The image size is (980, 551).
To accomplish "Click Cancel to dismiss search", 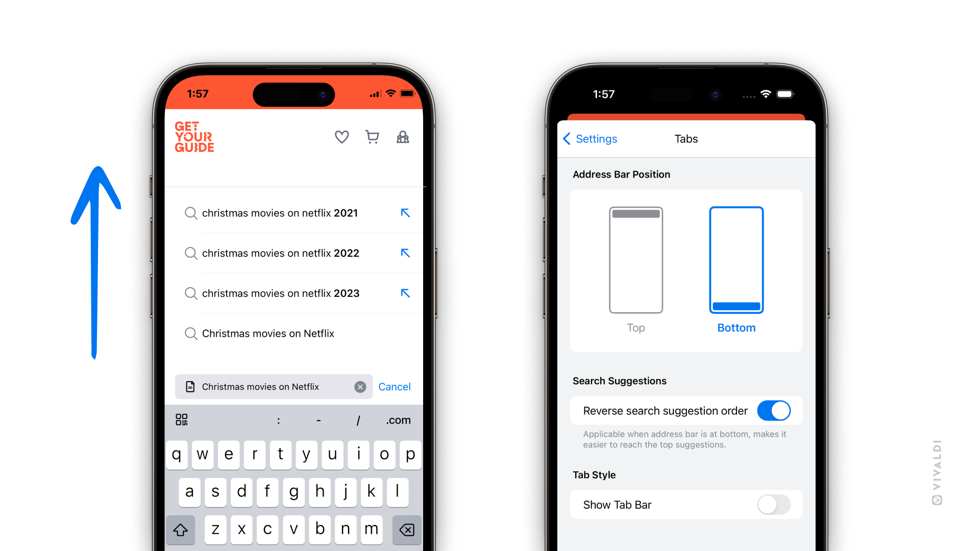I will click(395, 386).
